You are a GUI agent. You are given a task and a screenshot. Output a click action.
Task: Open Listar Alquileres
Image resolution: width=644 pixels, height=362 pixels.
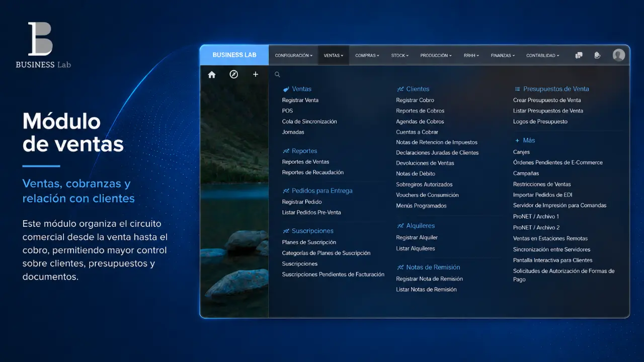pyautogui.click(x=416, y=248)
